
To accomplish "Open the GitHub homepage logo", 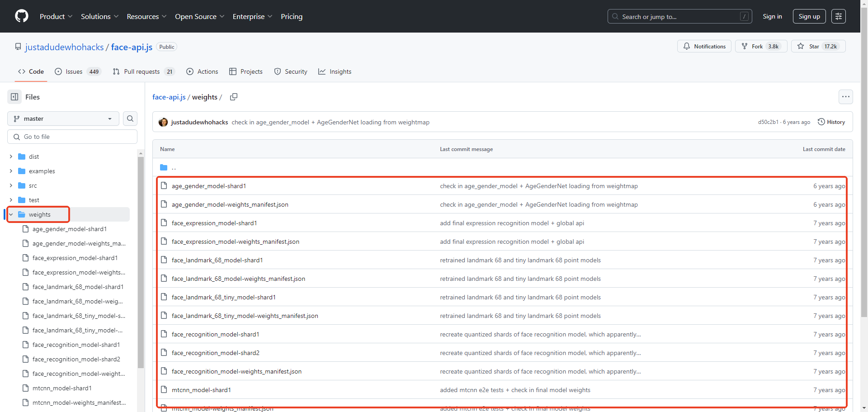I will point(22,16).
